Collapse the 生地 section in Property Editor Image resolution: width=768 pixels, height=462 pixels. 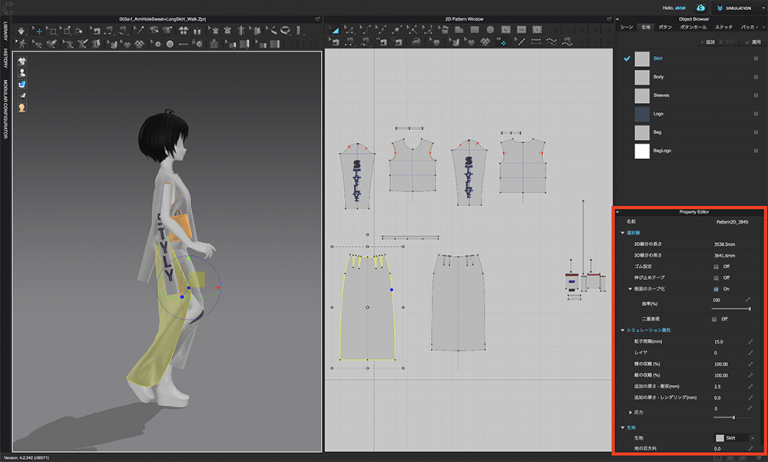pos(623,428)
